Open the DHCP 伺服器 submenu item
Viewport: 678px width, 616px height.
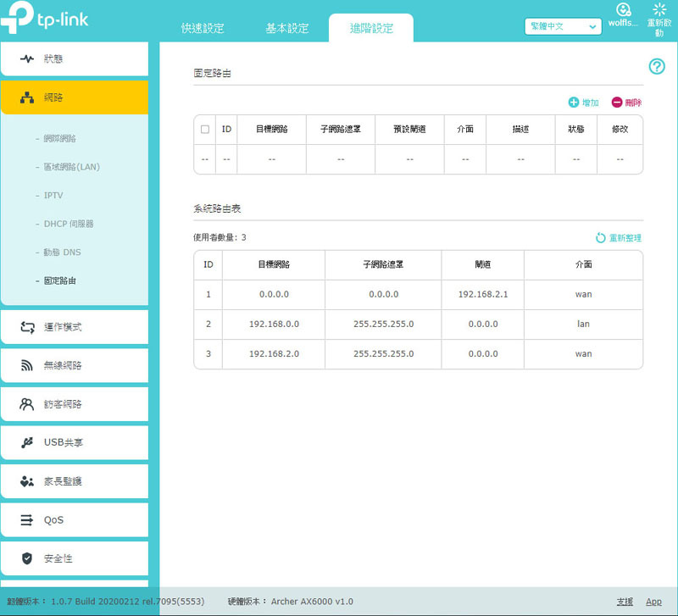[69, 224]
